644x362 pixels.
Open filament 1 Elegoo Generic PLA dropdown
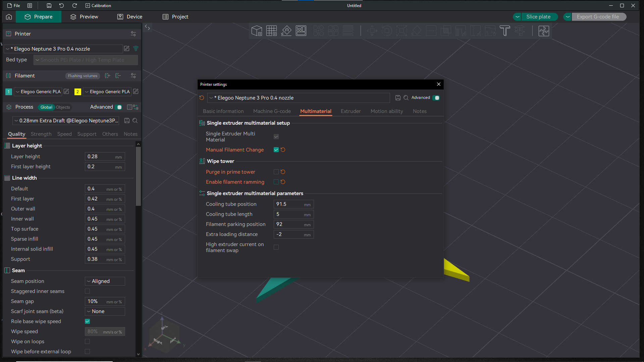[x=38, y=92]
